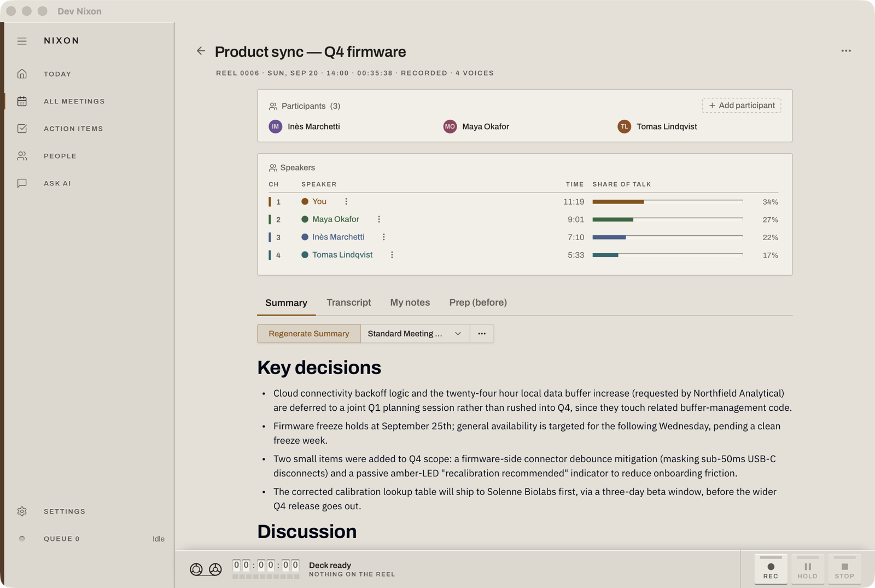Open the Standard Meeting template dropdown
Image resolution: width=875 pixels, height=588 pixels.
(x=415, y=334)
